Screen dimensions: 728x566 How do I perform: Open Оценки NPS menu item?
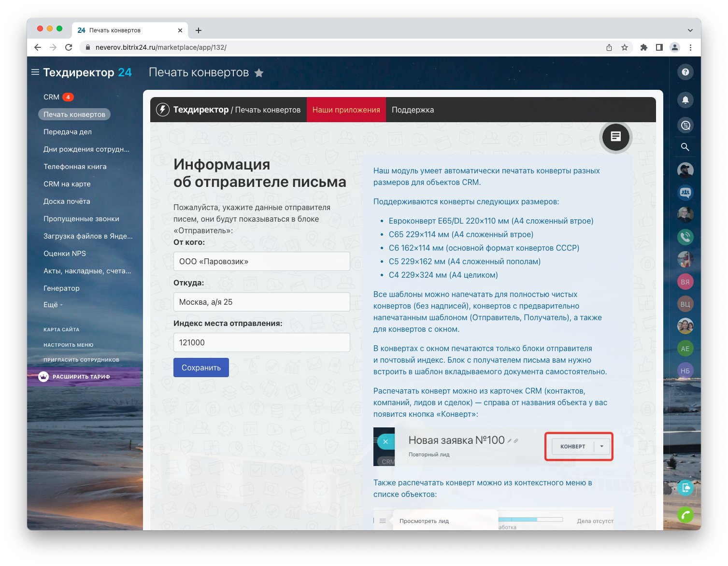coord(65,254)
